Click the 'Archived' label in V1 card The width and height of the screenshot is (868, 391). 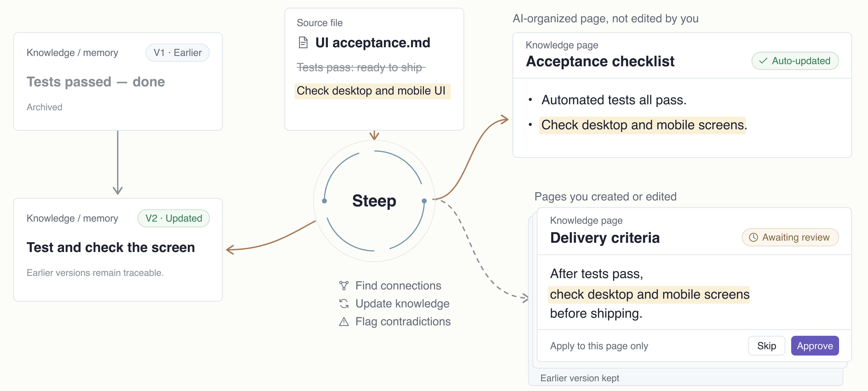coord(44,107)
